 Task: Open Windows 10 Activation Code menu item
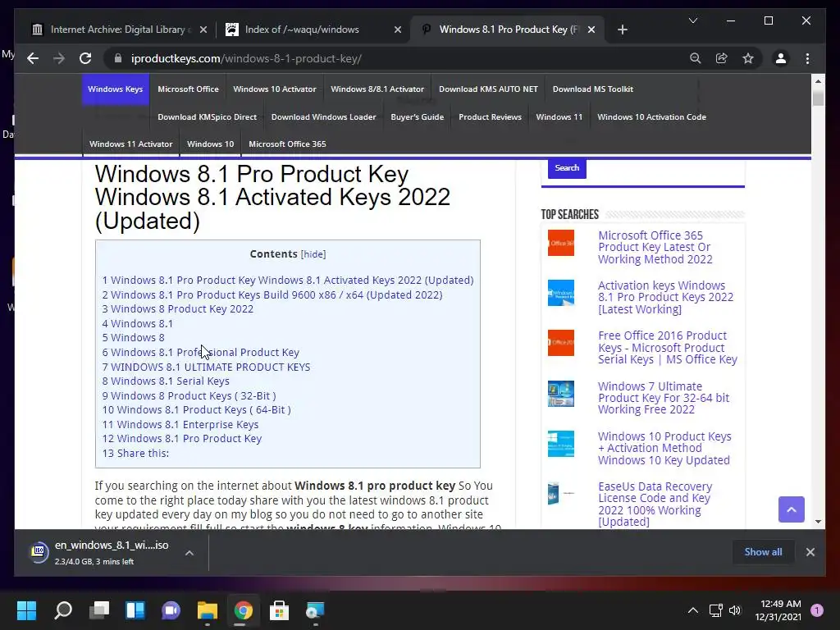(x=651, y=116)
